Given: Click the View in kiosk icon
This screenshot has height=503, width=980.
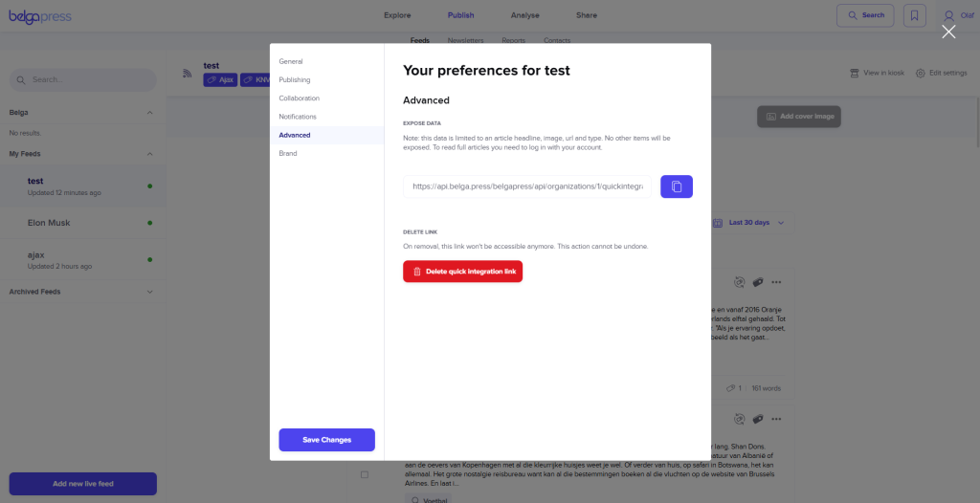Looking at the screenshot, I should coord(855,74).
